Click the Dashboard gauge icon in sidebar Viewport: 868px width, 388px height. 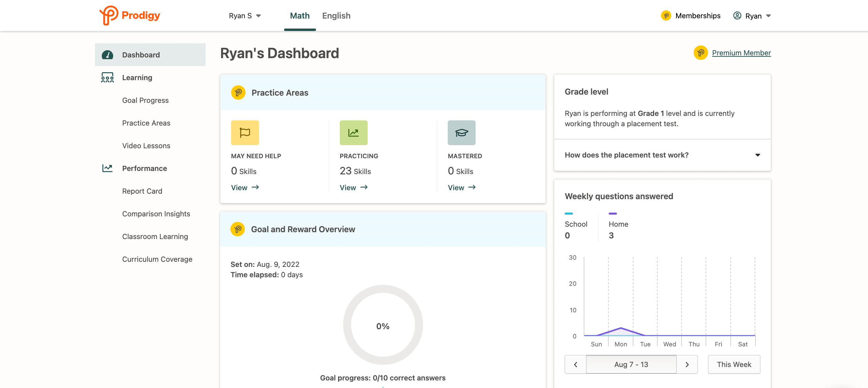pos(107,55)
